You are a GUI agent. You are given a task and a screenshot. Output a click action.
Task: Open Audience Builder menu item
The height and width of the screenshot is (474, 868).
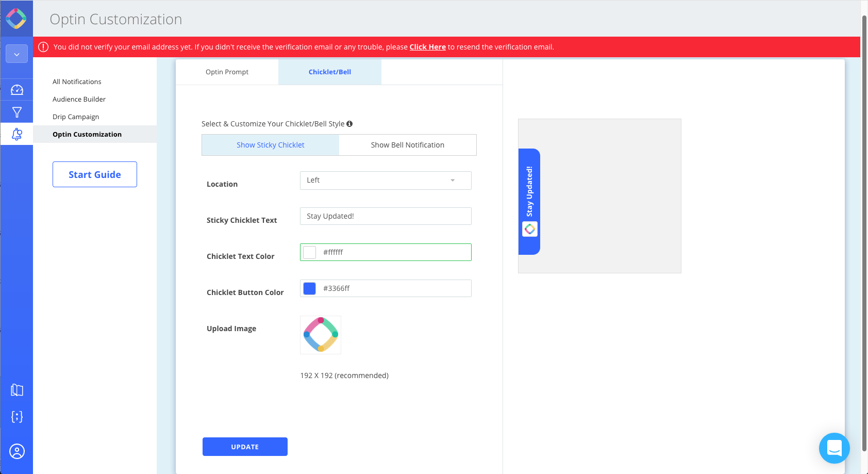click(79, 99)
